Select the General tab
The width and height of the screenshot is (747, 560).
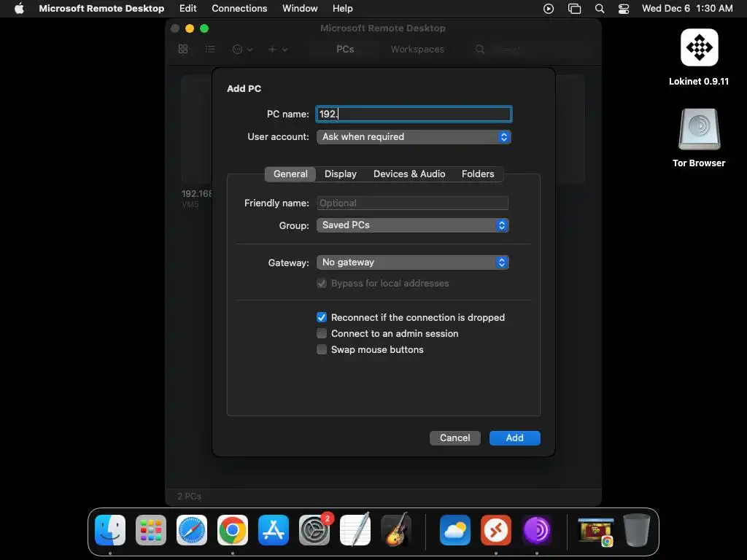(290, 174)
